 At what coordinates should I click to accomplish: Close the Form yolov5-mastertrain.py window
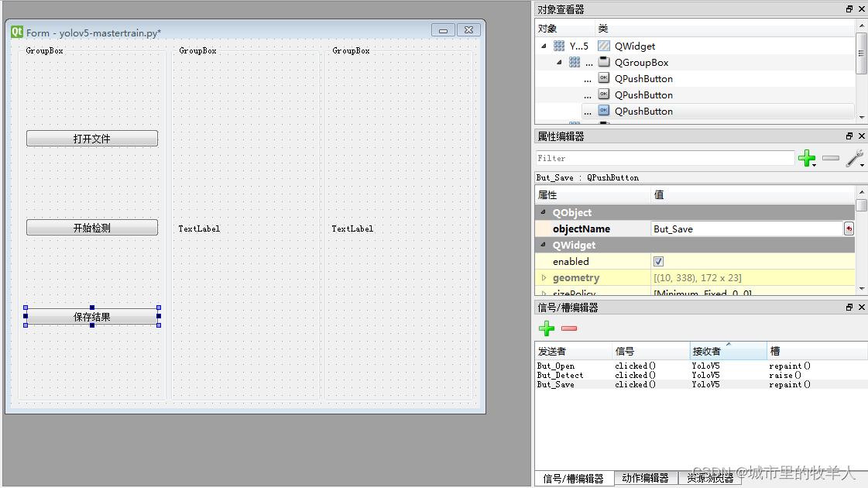pyautogui.click(x=469, y=30)
